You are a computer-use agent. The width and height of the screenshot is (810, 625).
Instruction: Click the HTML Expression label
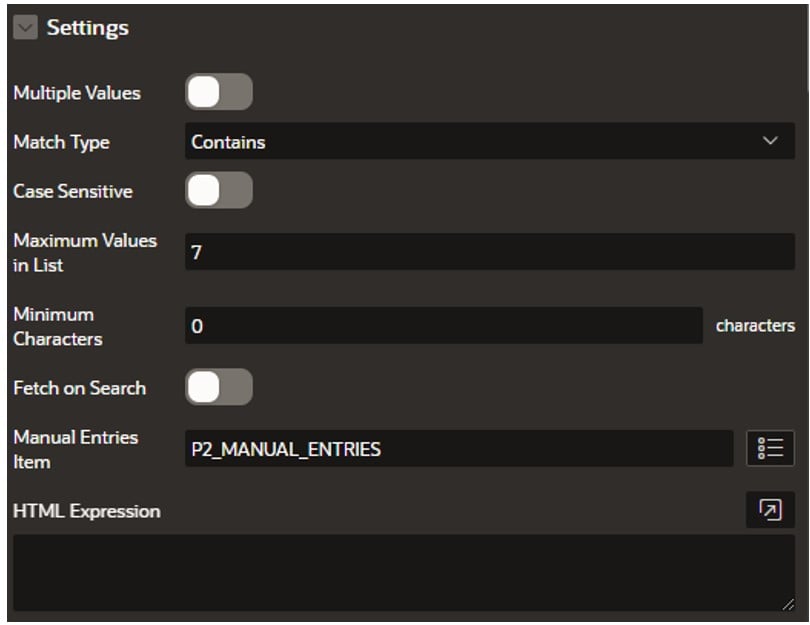pos(87,511)
